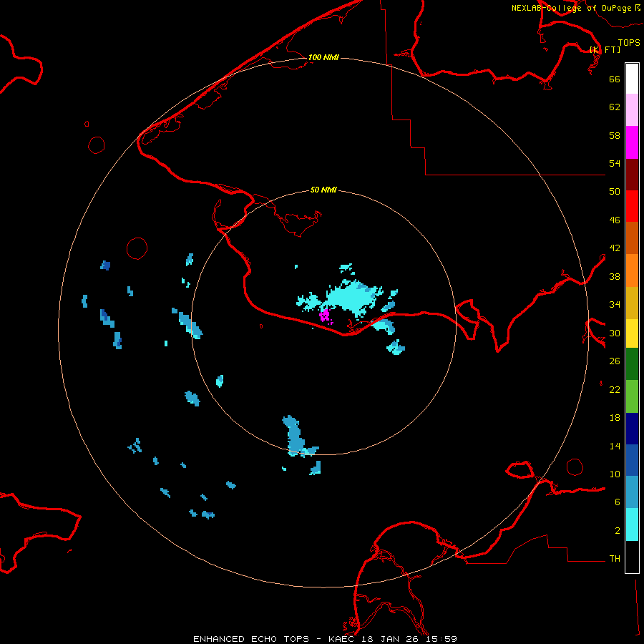Click the 2 value on the scale
The height and width of the screenshot is (644, 644).
[618, 531]
